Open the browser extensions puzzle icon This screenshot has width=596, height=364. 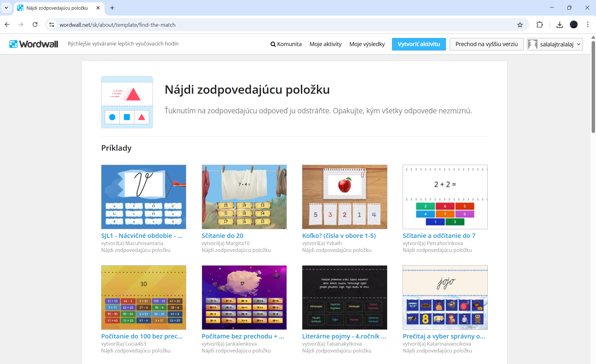[540, 25]
